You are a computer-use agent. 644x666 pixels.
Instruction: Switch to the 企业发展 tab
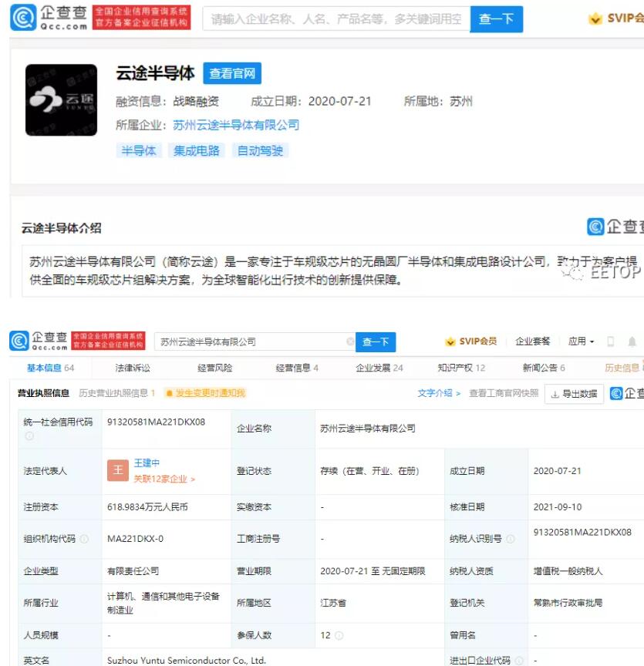pyautogui.click(x=379, y=368)
